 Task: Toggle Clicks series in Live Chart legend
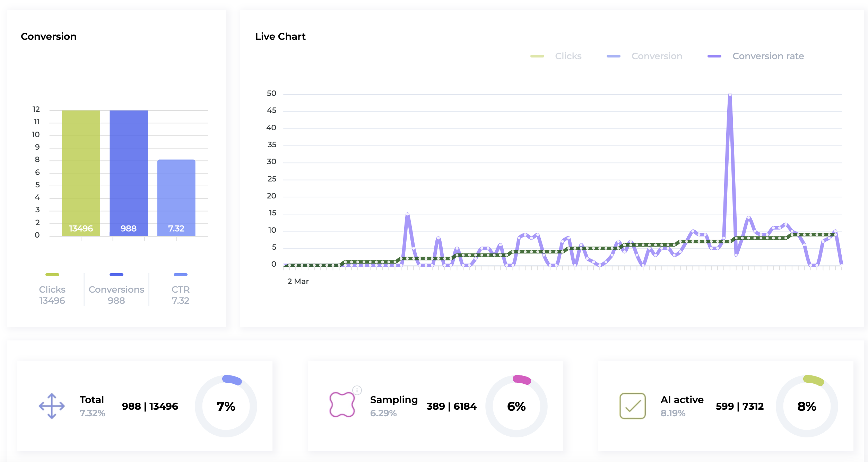pos(568,56)
